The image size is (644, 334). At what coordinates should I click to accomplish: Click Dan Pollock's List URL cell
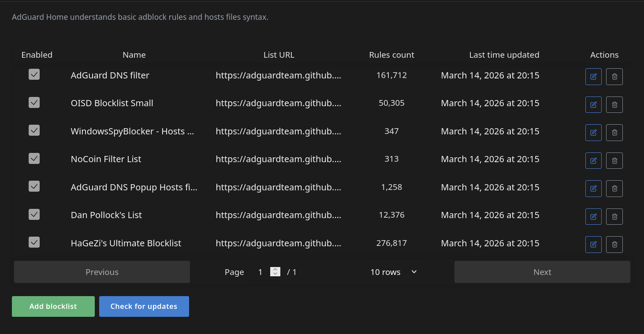(x=279, y=215)
